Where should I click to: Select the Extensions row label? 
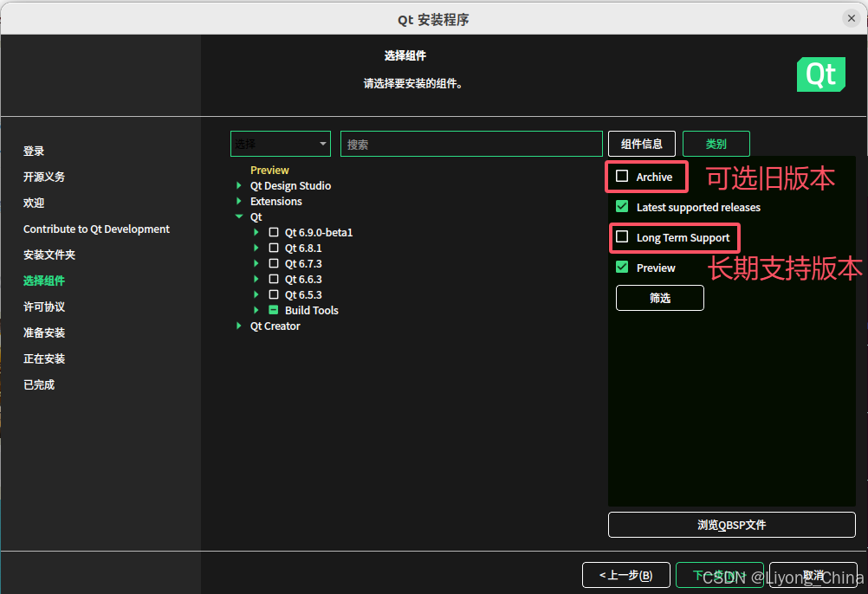coord(276,201)
